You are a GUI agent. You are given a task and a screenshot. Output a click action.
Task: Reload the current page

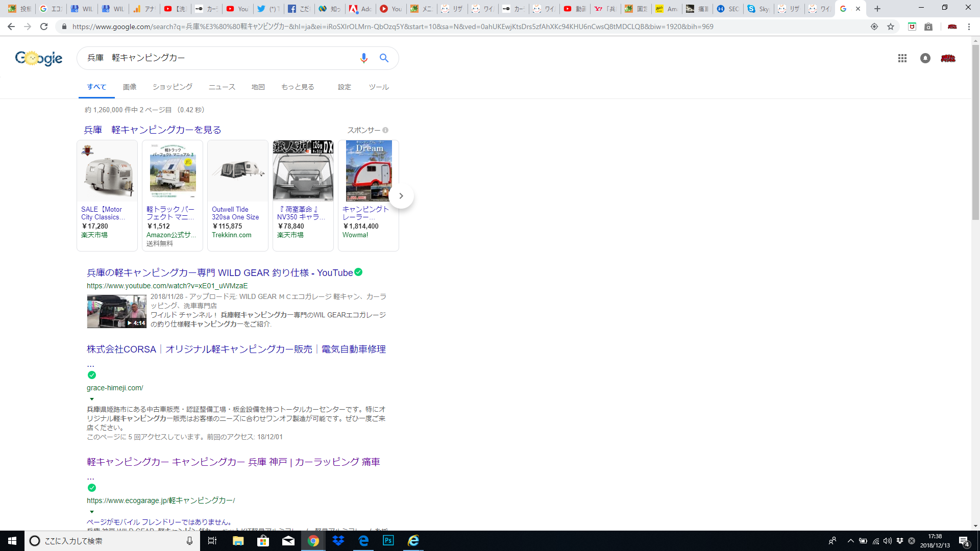point(44,27)
